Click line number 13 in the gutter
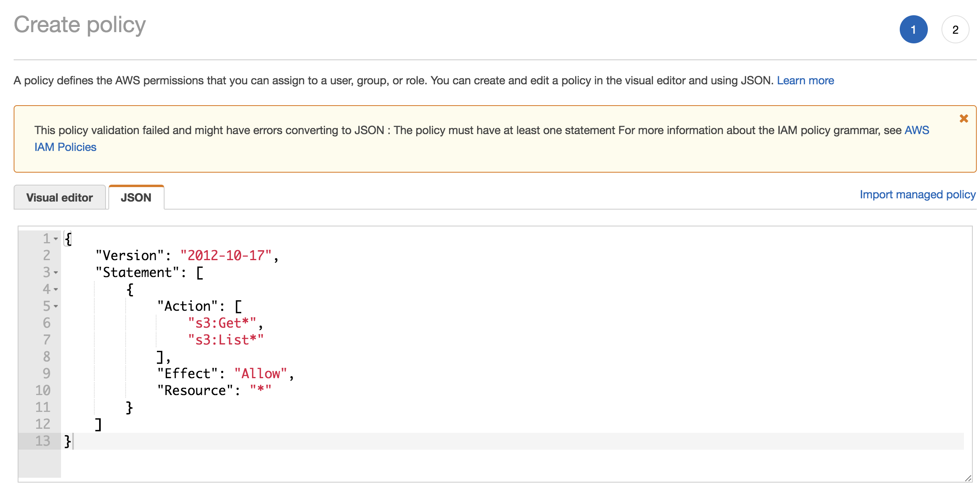The image size is (980, 489). click(43, 441)
